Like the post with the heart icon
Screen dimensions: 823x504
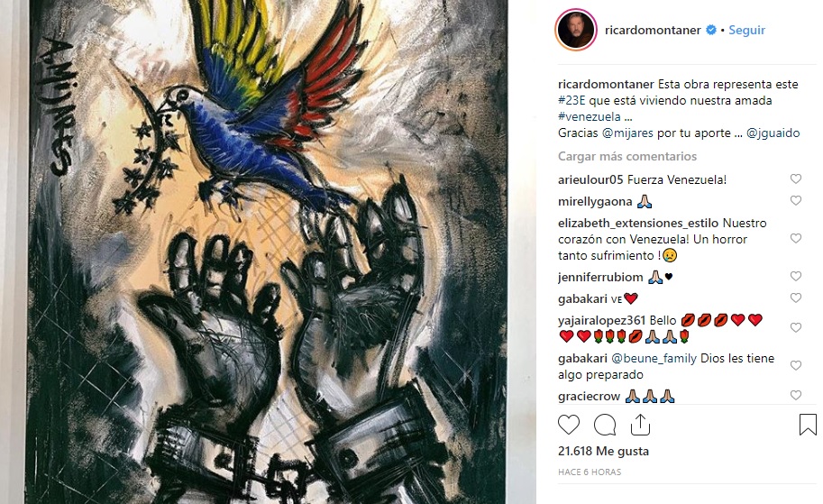tap(569, 425)
